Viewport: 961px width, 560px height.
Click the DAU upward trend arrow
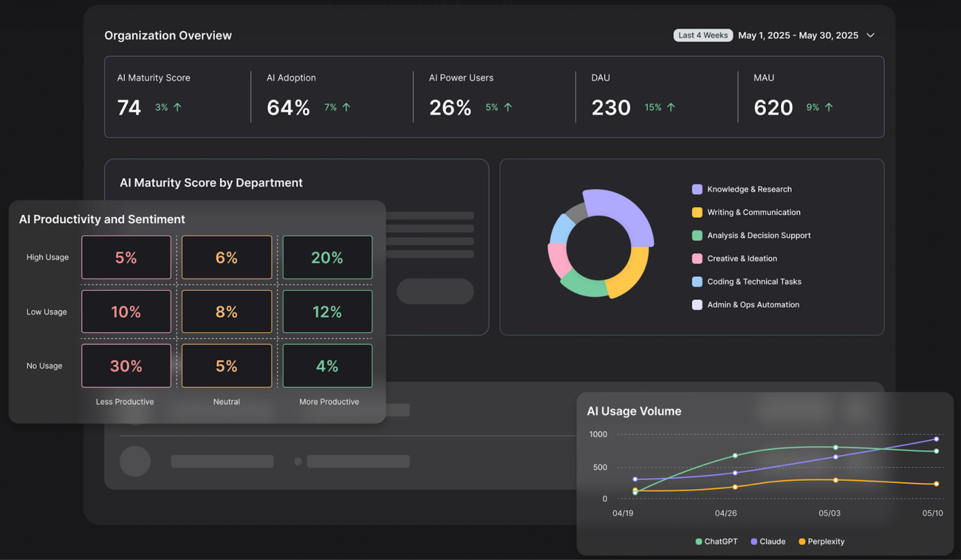(x=671, y=107)
